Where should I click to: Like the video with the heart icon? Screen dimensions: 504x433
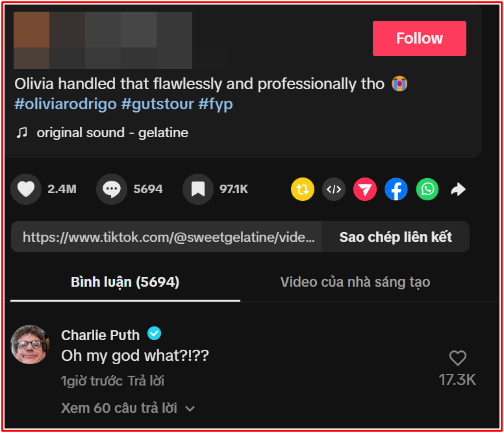click(x=26, y=189)
